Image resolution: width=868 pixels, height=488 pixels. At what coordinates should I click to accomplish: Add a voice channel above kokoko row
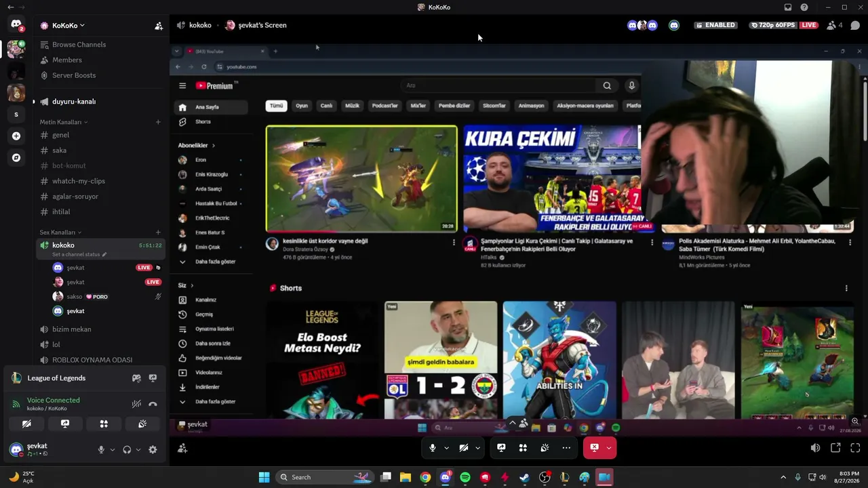point(158,232)
